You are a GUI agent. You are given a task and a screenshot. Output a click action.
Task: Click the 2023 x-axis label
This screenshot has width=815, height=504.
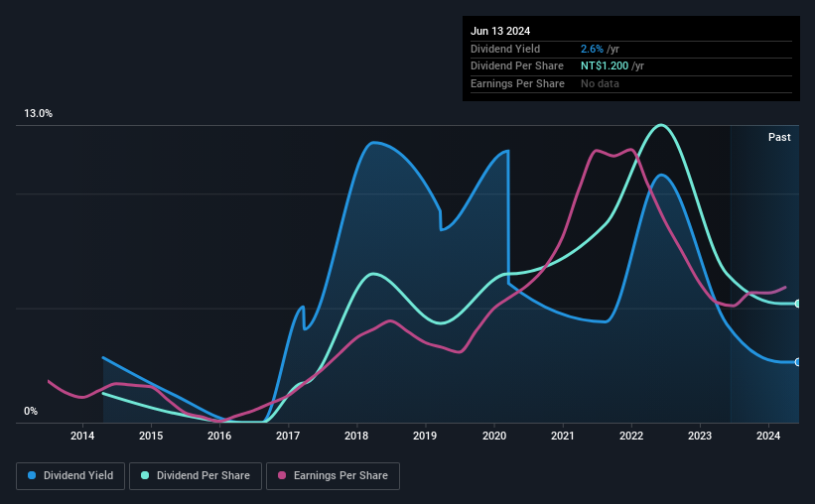pos(700,436)
